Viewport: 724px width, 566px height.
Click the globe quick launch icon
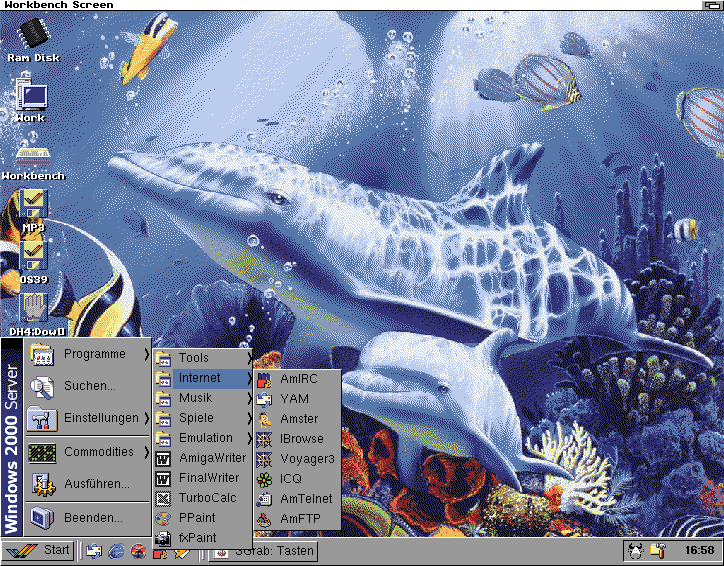116,551
